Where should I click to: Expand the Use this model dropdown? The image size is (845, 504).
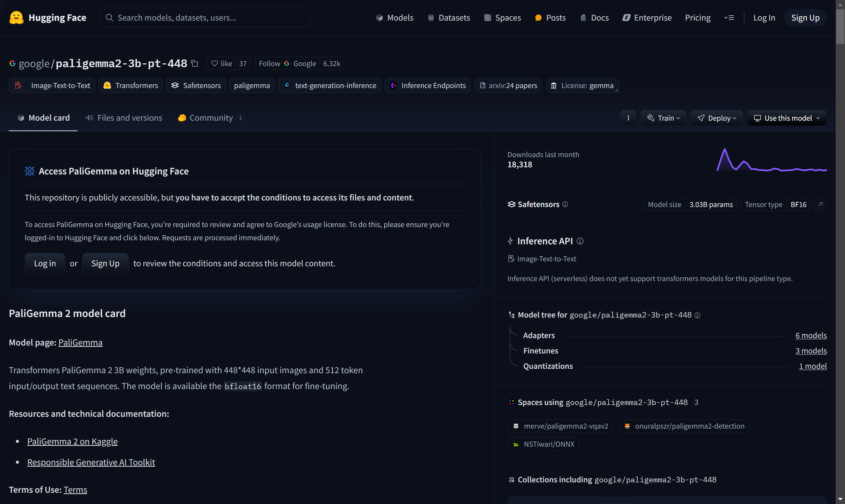(x=787, y=118)
